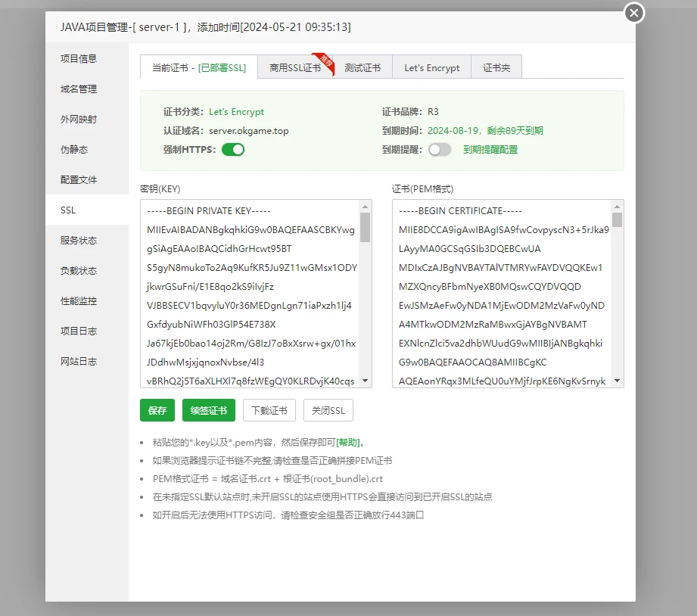Viewport: 697px width, 616px height.
Task: Open the 测试证书 tab
Action: tap(363, 67)
